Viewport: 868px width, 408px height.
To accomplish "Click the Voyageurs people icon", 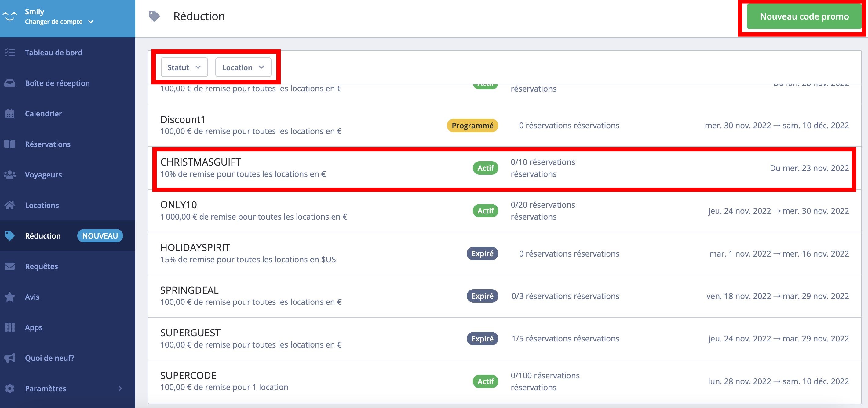I will 10,175.
